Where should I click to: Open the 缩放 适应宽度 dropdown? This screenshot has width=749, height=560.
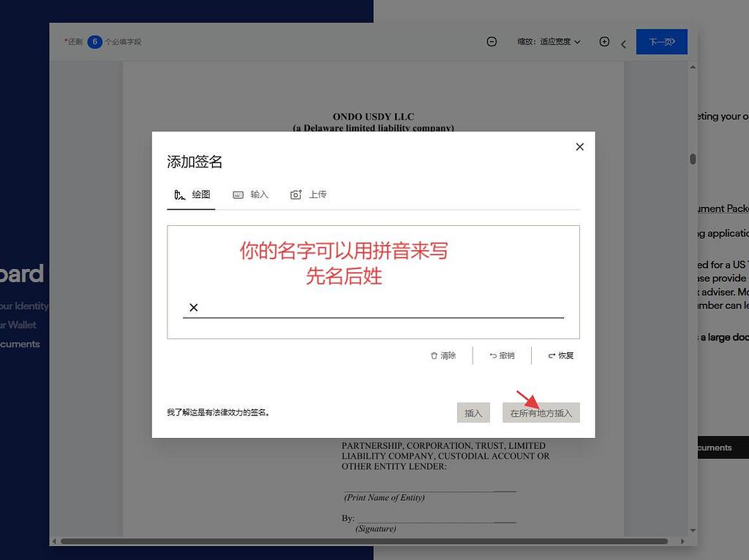coord(549,42)
